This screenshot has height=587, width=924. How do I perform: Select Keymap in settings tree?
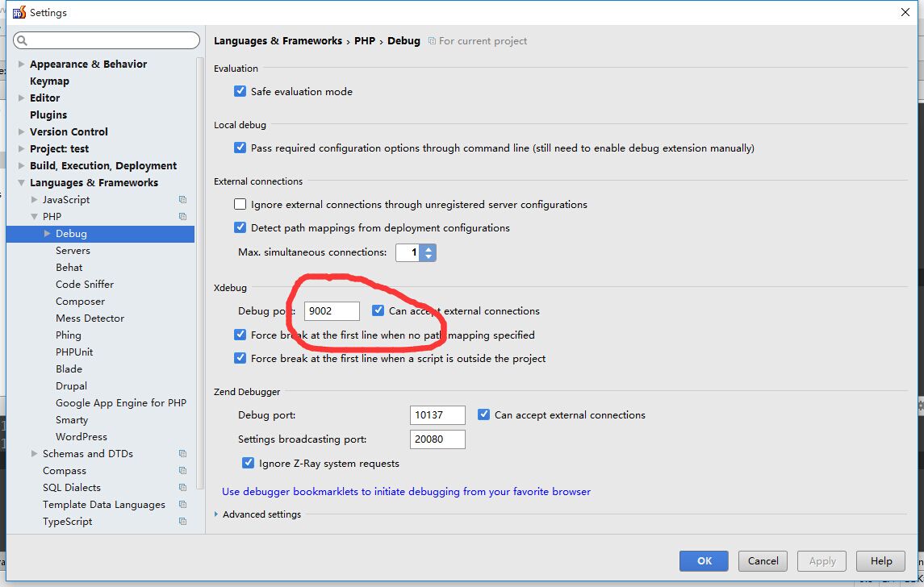[49, 81]
